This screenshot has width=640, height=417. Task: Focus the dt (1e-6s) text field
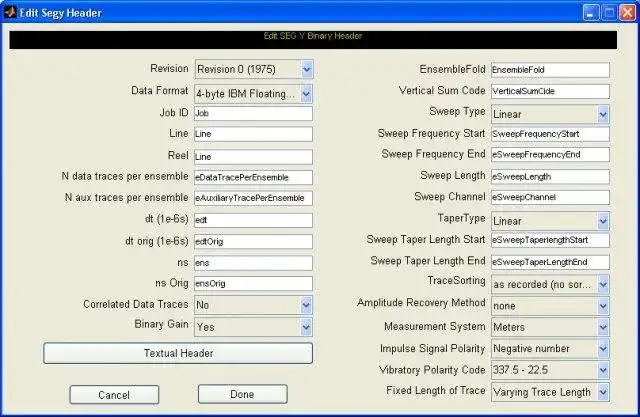point(253,220)
